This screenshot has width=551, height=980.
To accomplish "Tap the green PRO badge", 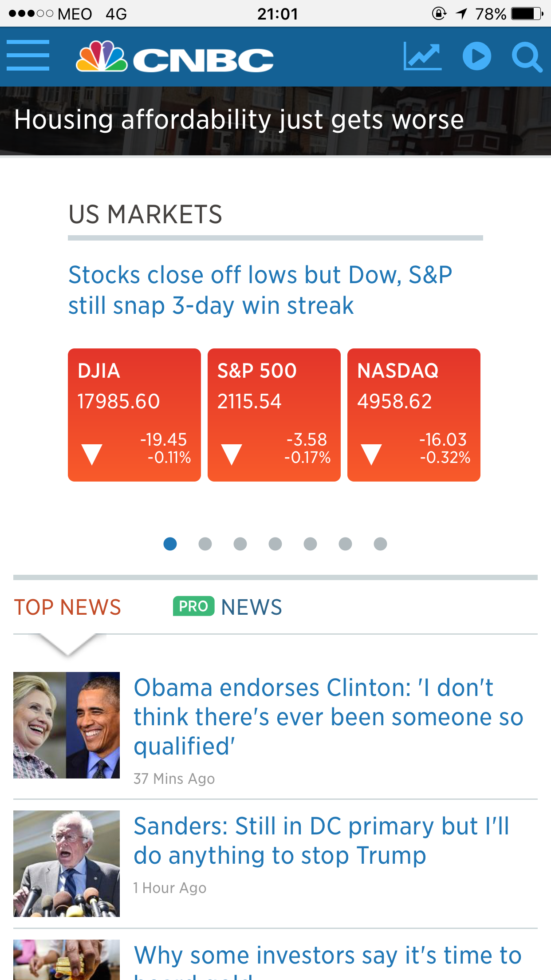I will [x=193, y=606].
